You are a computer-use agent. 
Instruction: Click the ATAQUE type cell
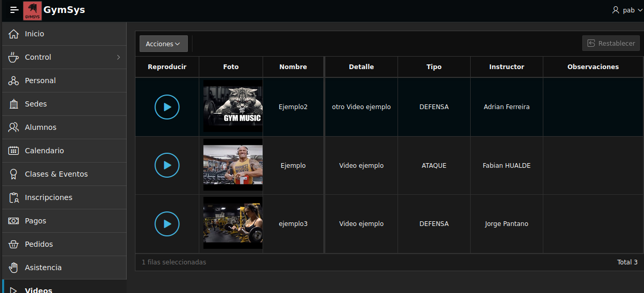point(434,165)
